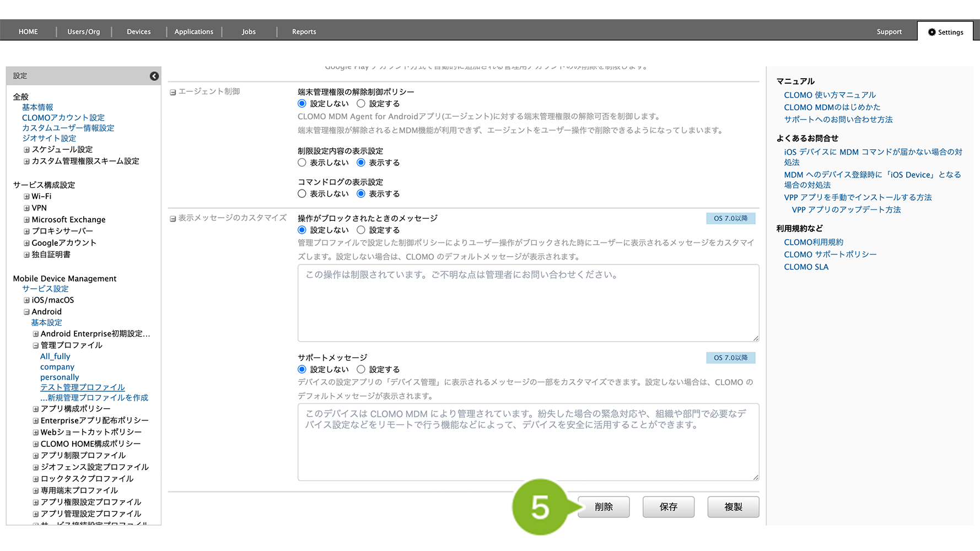Collapse the 設定 sidebar with arrow icon
Viewport: 980px width, 551px height.
(154, 76)
